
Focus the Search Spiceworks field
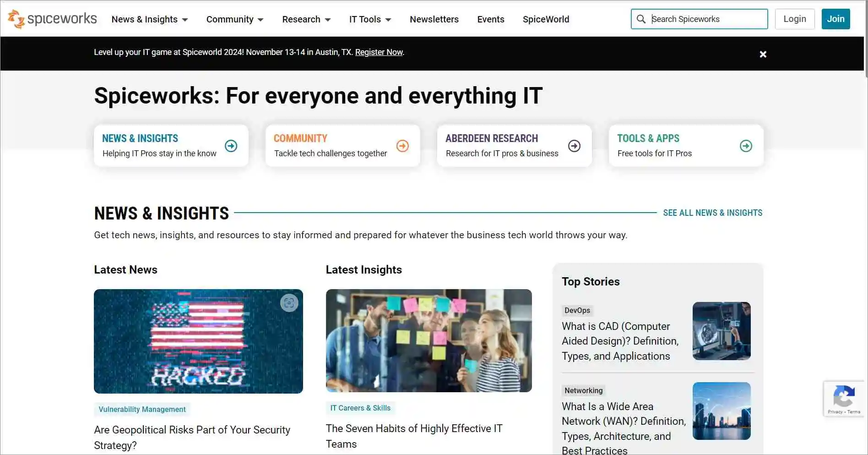click(699, 19)
